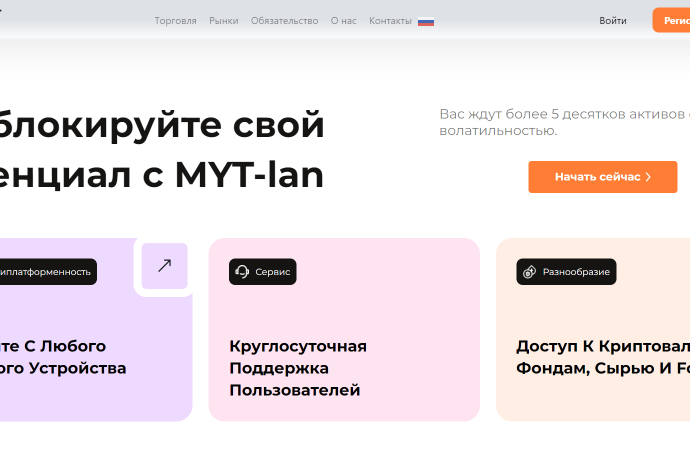
Task: Open the diagonal arrow icon on purple card
Action: [165, 266]
